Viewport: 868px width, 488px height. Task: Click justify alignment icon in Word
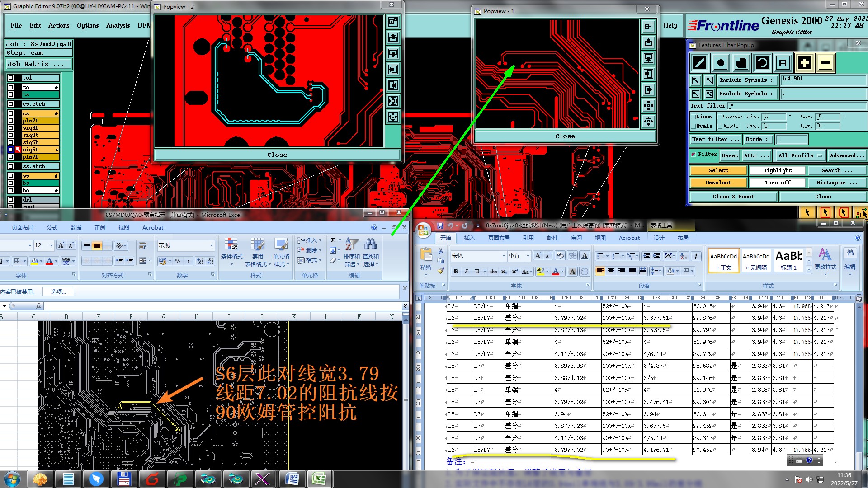coord(632,271)
